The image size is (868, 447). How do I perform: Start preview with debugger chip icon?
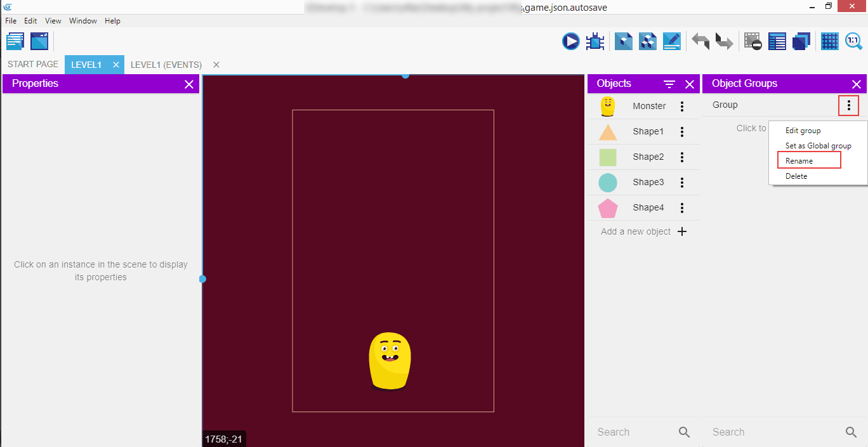(595, 42)
